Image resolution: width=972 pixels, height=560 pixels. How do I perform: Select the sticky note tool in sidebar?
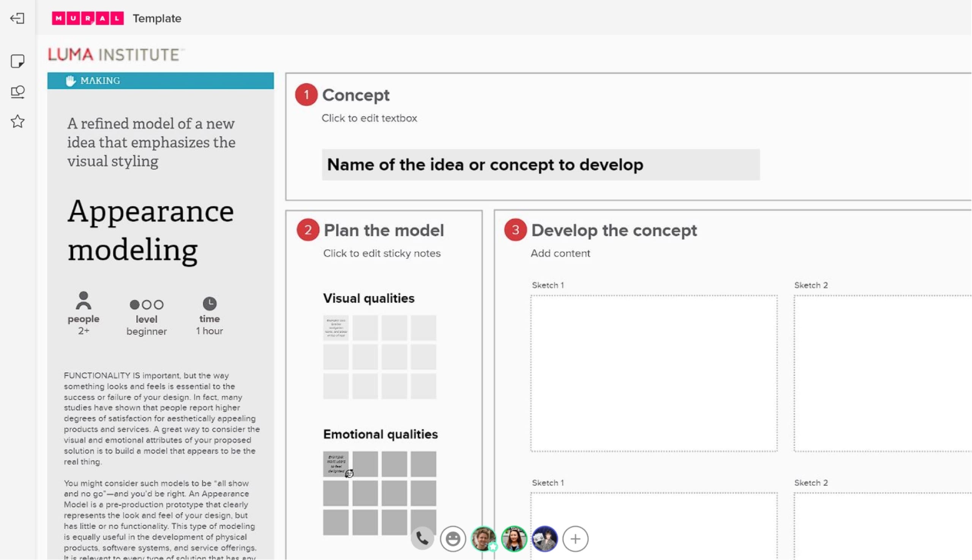click(x=17, y=61)
